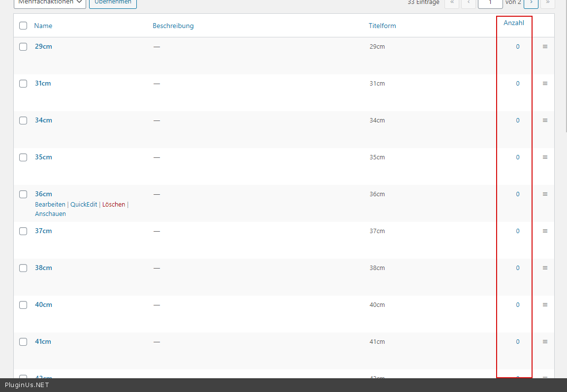The image size is (567, 392).
Task: Click the drag handle icon for 34cm row
Action: pos(545,121)
